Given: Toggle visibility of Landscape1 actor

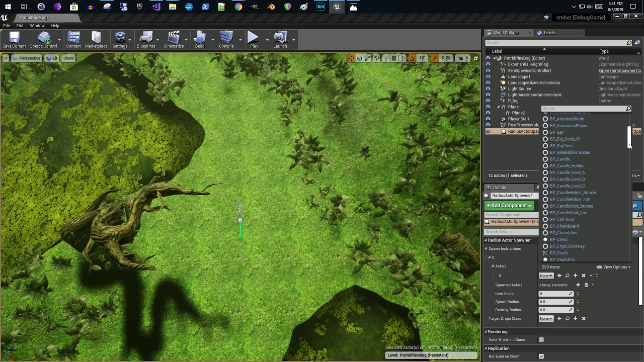Looking at the screenshot, I should [488, 76].
